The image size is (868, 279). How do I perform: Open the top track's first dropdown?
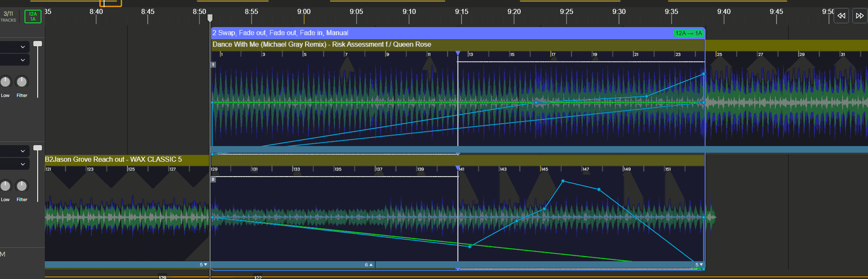(x=14, y=47)
